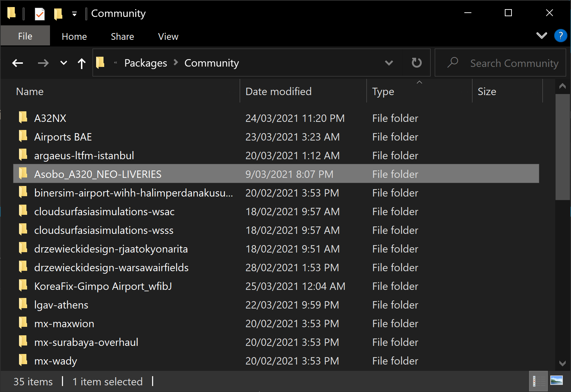The width and height of the screenshot is (571, 392).
Task: Click the Forward navigation arrow
Action: coord(43,63)
